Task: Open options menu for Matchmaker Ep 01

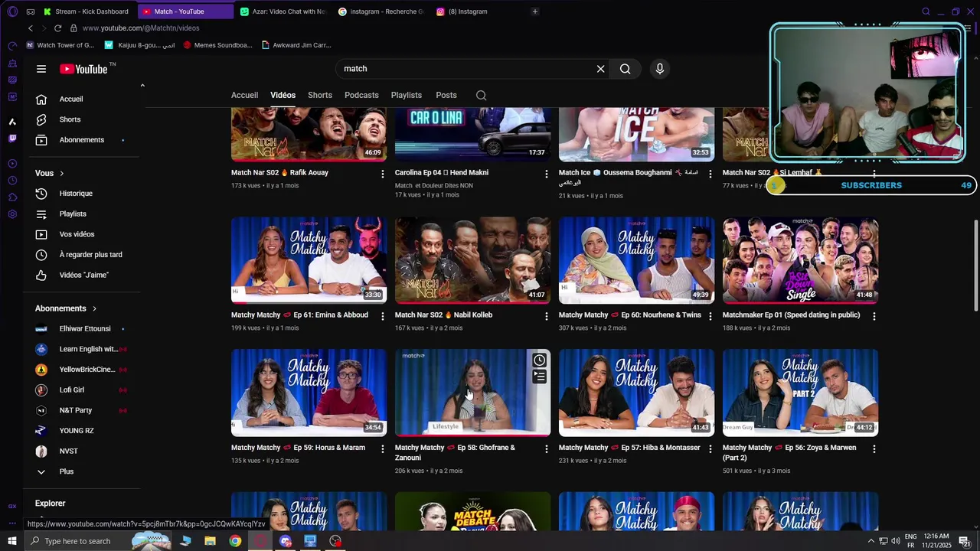Action: click(874, 316)
